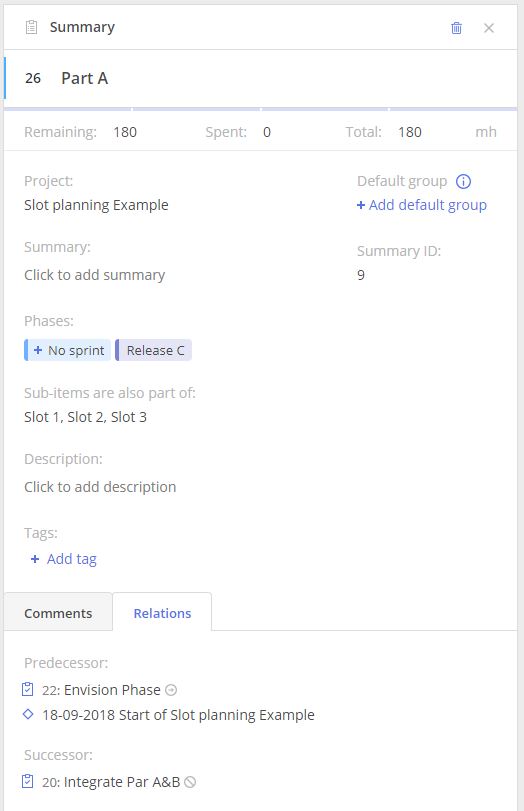
Task: Click the task icon before 22: Envision Phase
Action: [28, 689]
